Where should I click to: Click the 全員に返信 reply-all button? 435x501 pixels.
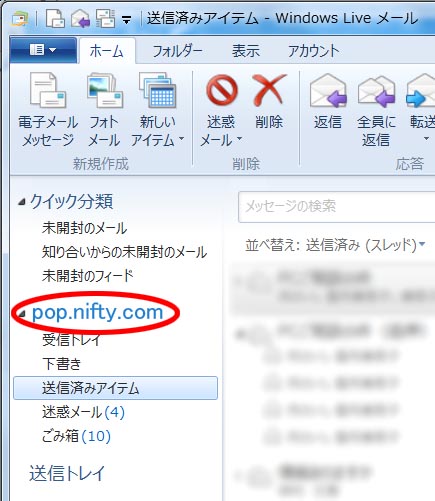click(376, 110)
